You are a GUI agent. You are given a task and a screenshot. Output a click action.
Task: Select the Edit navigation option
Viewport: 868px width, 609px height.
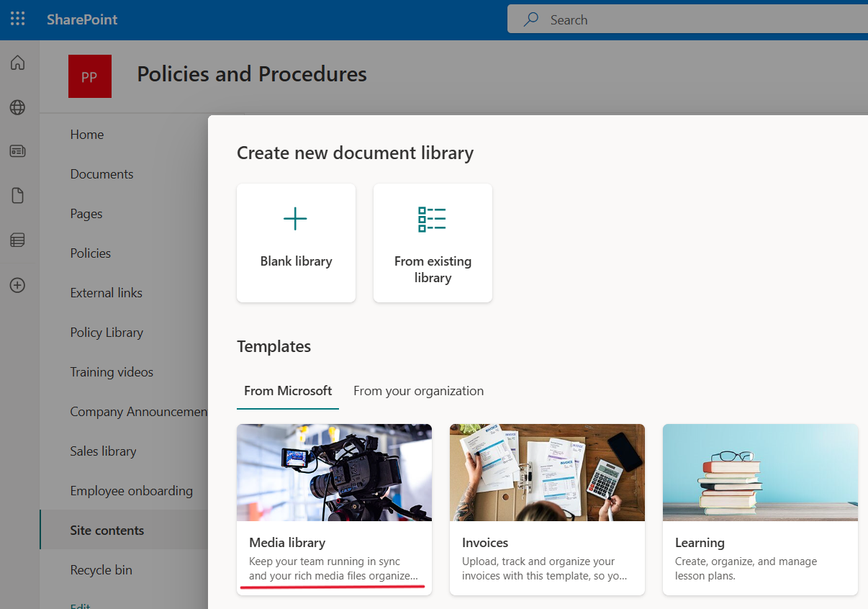[79, 605]
